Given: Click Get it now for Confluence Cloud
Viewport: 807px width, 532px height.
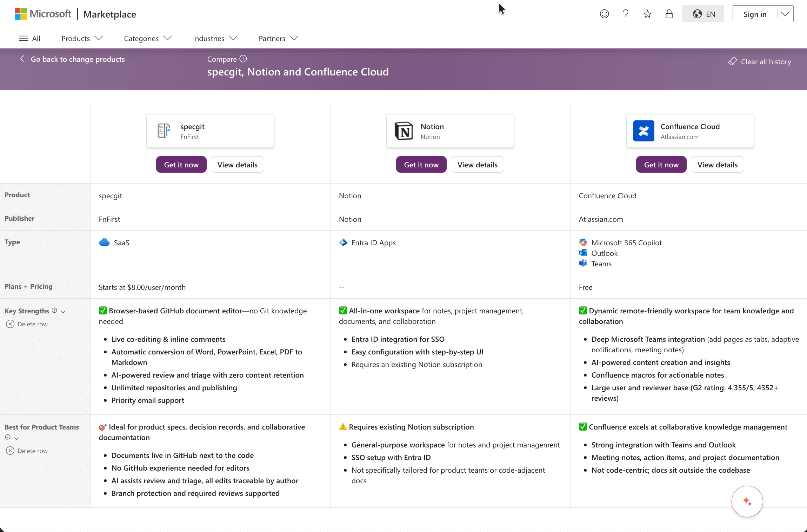Looking at the screenshot, I should point(661,165).
